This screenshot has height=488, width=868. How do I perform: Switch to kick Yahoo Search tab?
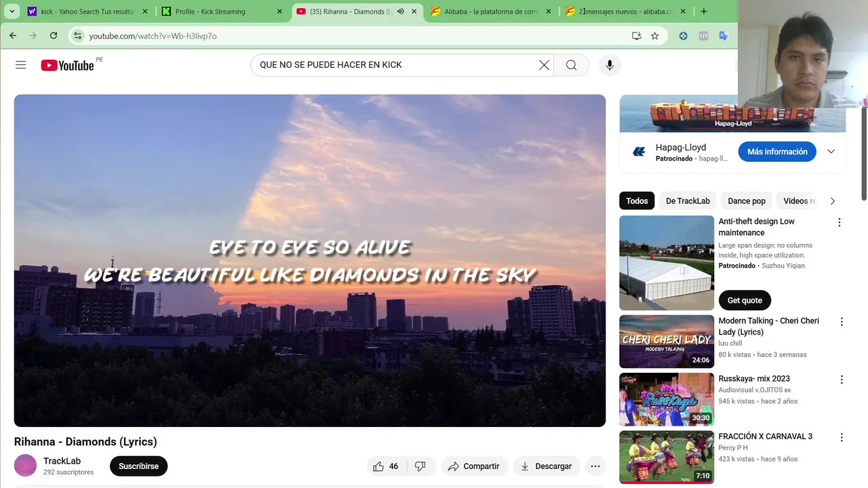coord(87,12)
